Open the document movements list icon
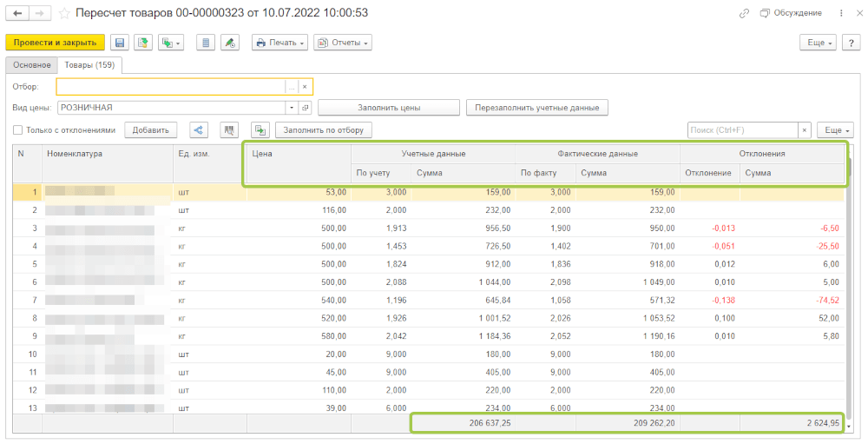 pyautogui.click(x=205, y=43)
